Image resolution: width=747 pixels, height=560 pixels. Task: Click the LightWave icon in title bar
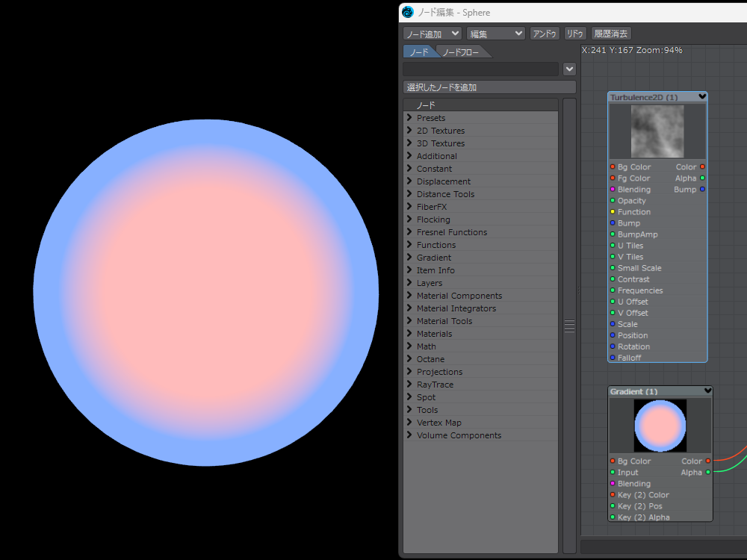click(407, 12)
